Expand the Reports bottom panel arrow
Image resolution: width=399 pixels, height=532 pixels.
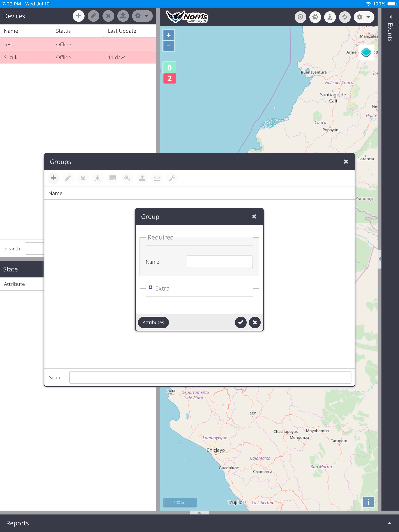click(389, 523)
